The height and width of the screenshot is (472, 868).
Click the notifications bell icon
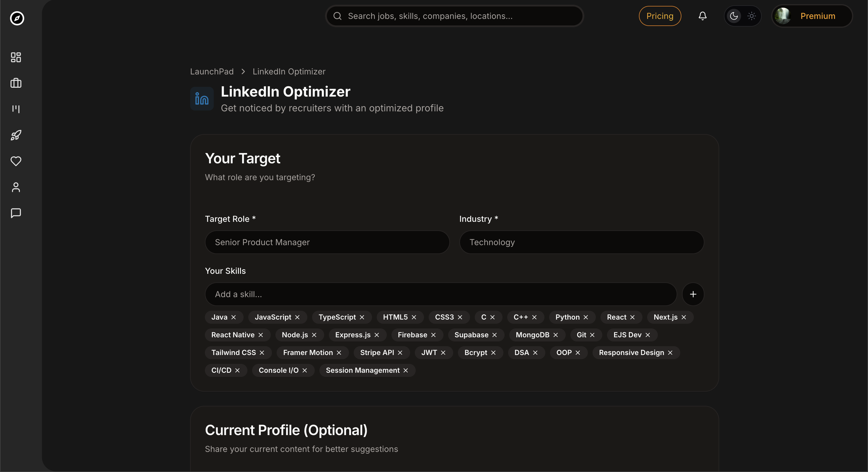(702, 16)
